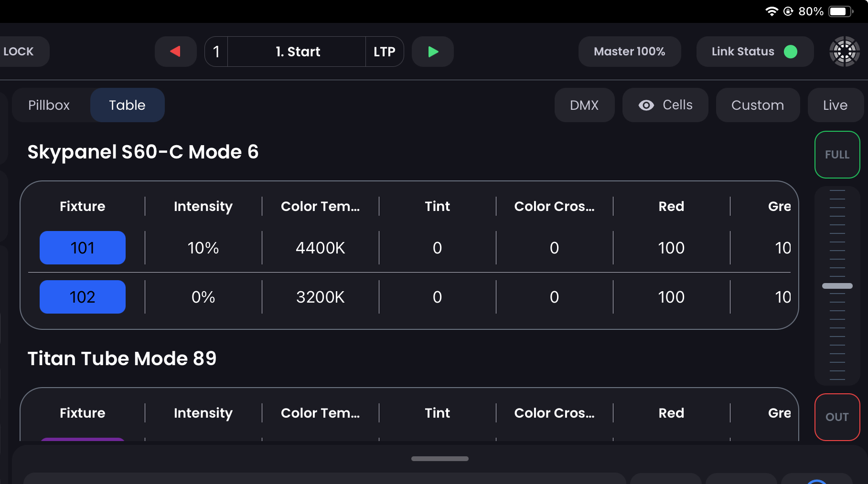
Task: Click the intensity fader handle
Action: tap(837, 286)
